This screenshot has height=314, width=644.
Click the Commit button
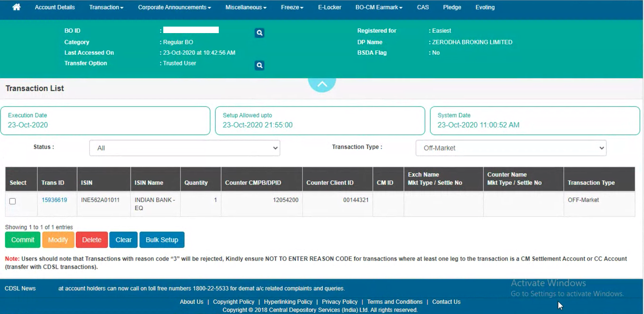pos(22,240)
